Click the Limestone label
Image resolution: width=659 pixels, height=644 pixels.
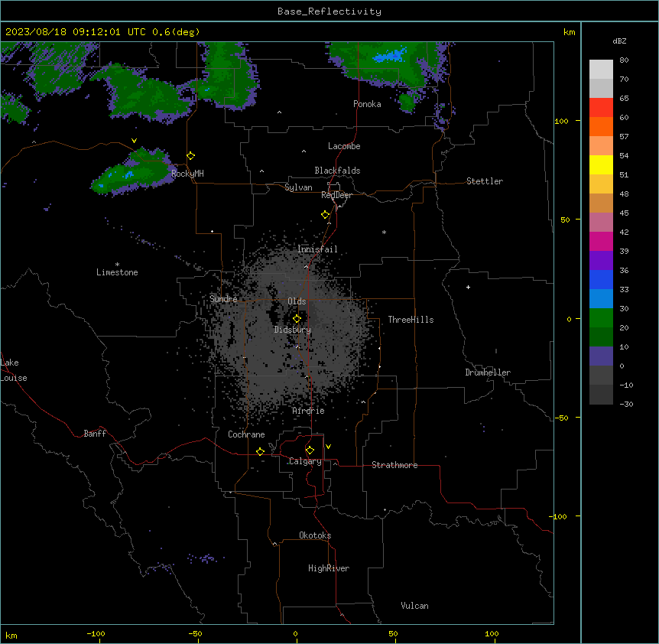117,272
